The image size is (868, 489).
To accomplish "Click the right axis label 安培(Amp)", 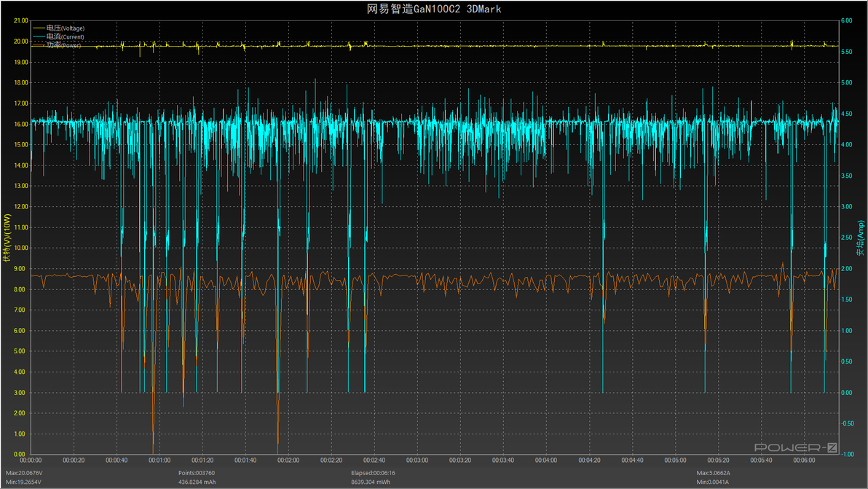I will tap(860, 238).
